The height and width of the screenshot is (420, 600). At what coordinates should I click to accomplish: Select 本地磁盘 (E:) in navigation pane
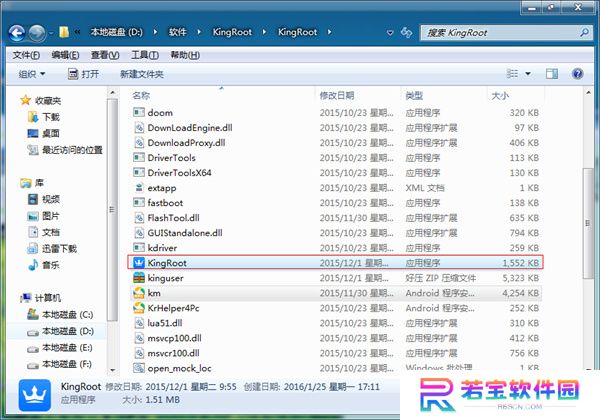coord(67,347)
